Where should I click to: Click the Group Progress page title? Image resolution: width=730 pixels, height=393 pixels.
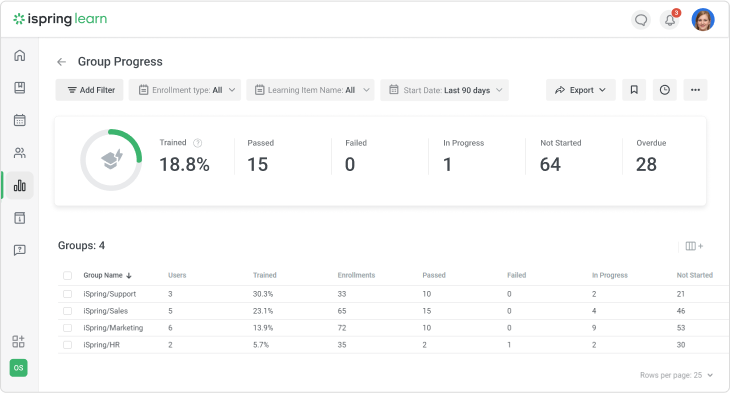[120, 61]
